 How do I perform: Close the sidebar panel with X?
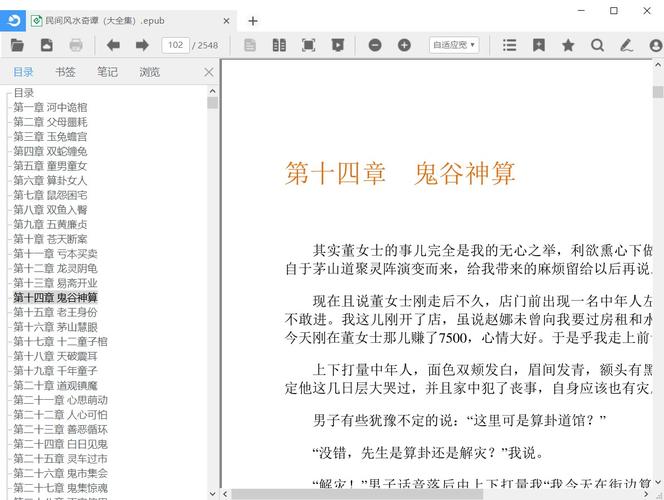click(x=208, y=72)
